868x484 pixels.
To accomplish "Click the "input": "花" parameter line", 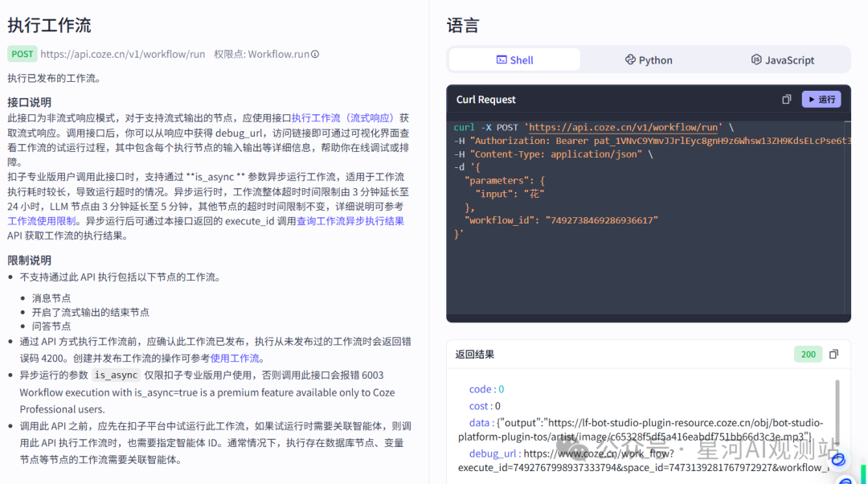I will point(510,194).
